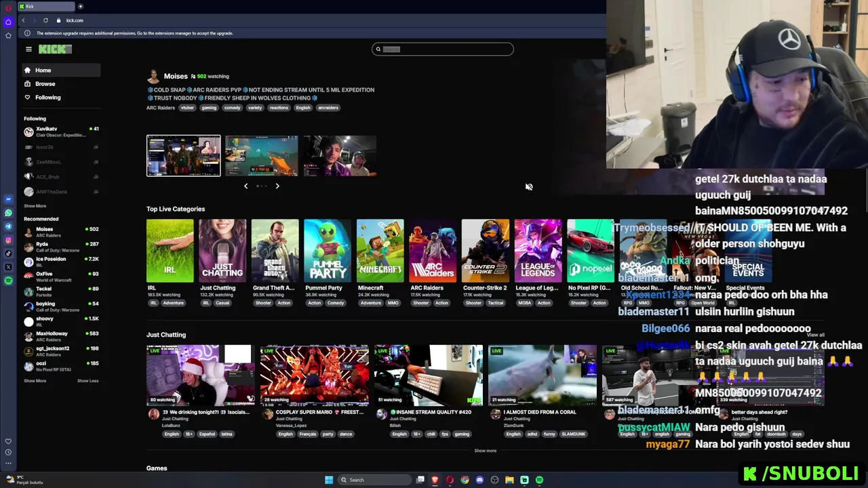Expand Just Chatting with Show more
The width and height of the screenshot is (868, 488).
coord(485,451)
